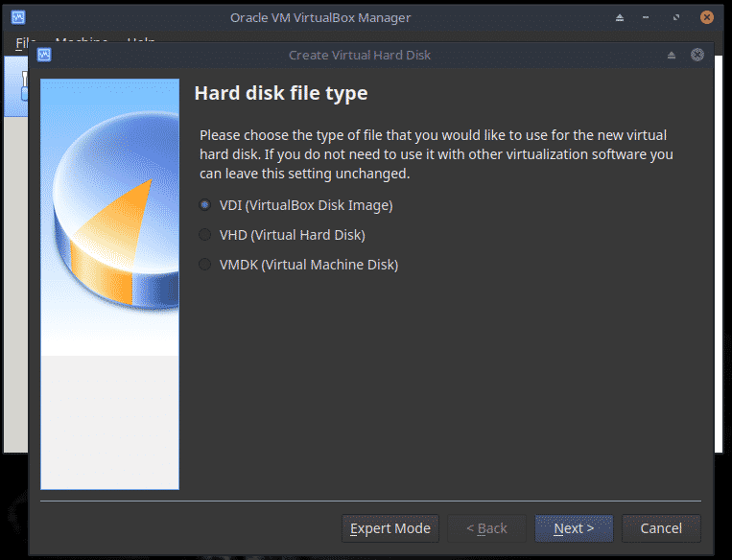
Task: Open the Help menu
Action: click(x=141, y=41)
